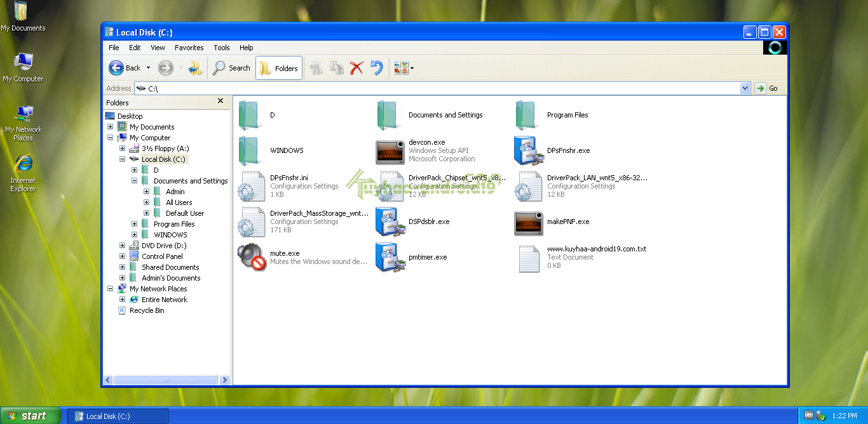Image resolution: width=868 pixels, height=424 pixels.
Task: Click the Back navigation arrow
Action: click(x=117, y=68)
